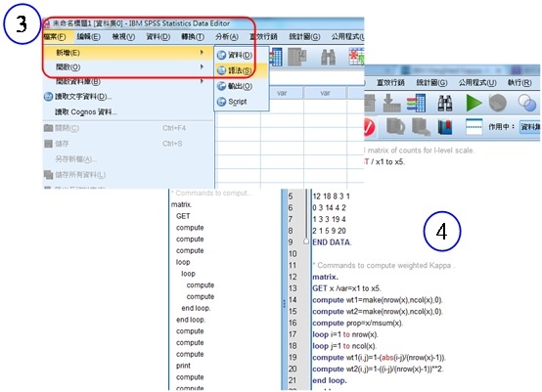Open the 編輯(E) menu
Viewport: 542px width, 392px height.
coord(88,36)
